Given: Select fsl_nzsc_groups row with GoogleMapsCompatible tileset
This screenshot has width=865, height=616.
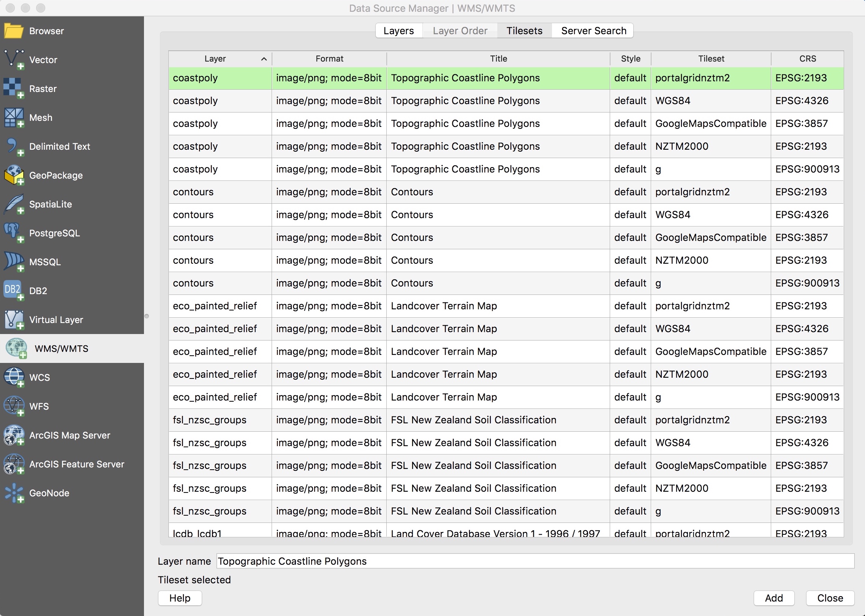Looking at the screenshot, I should pos(506,466).
